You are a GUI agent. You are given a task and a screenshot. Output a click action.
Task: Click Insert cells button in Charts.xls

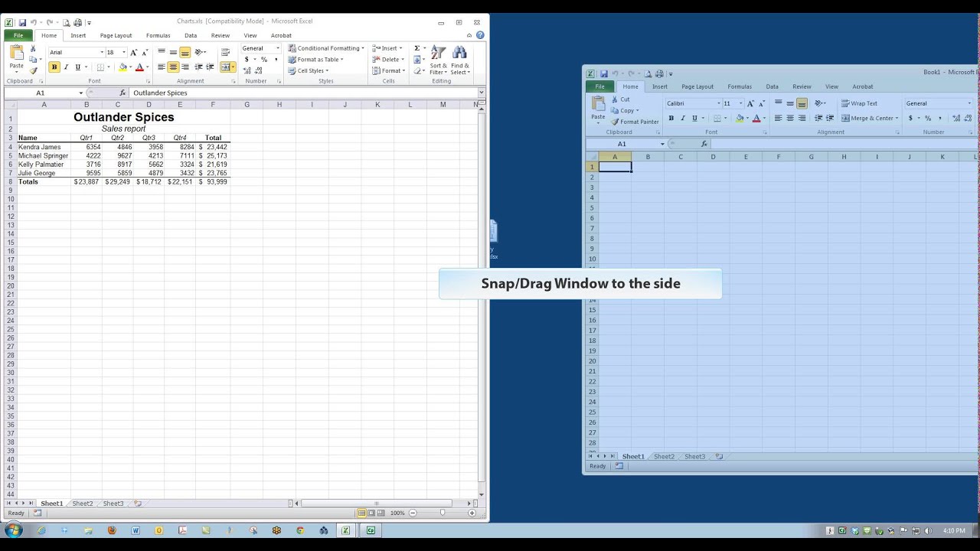tap(388, 48)
